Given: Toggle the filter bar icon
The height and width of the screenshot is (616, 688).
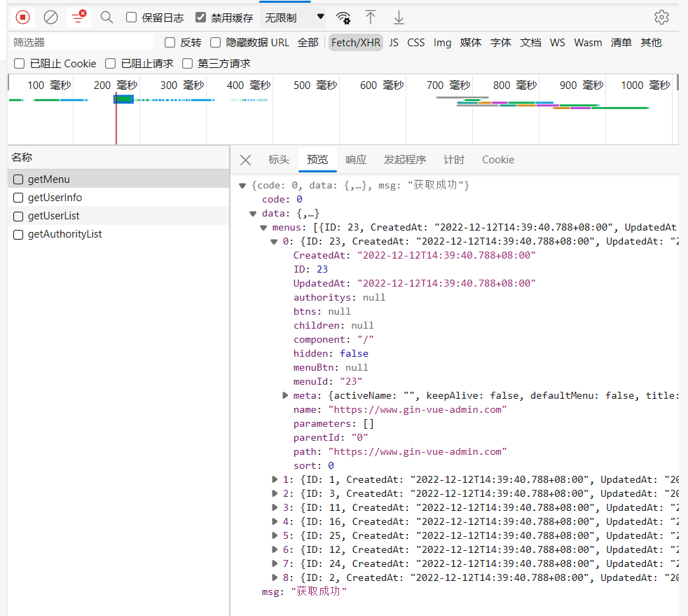Looking at the screenshot, I should click(x=78, y=18).
